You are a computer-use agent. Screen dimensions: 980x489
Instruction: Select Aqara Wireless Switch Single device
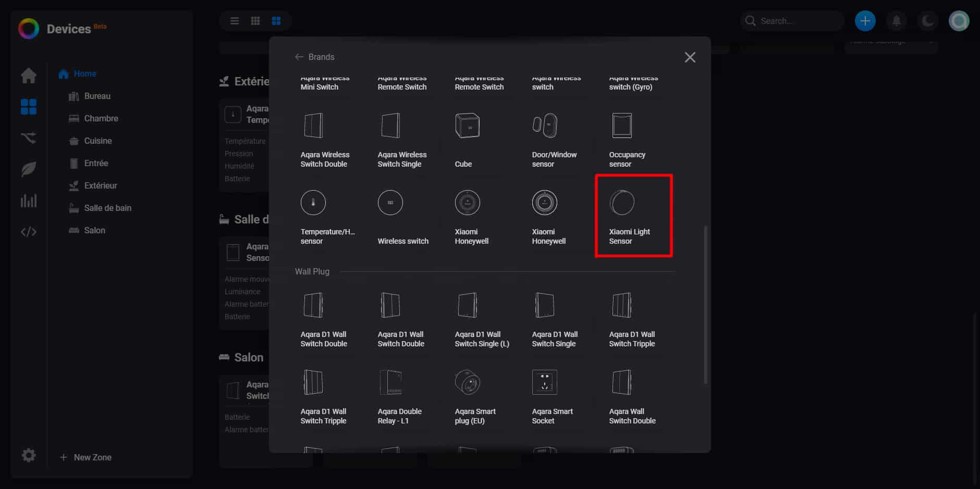402,141
